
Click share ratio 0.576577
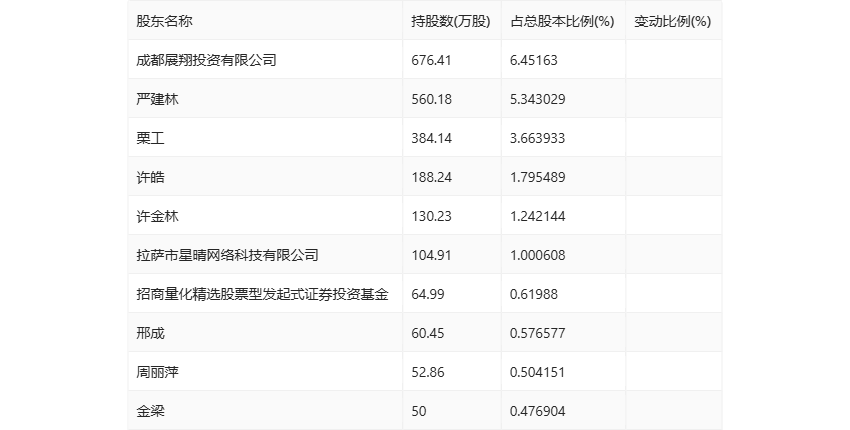coord(537,333)
